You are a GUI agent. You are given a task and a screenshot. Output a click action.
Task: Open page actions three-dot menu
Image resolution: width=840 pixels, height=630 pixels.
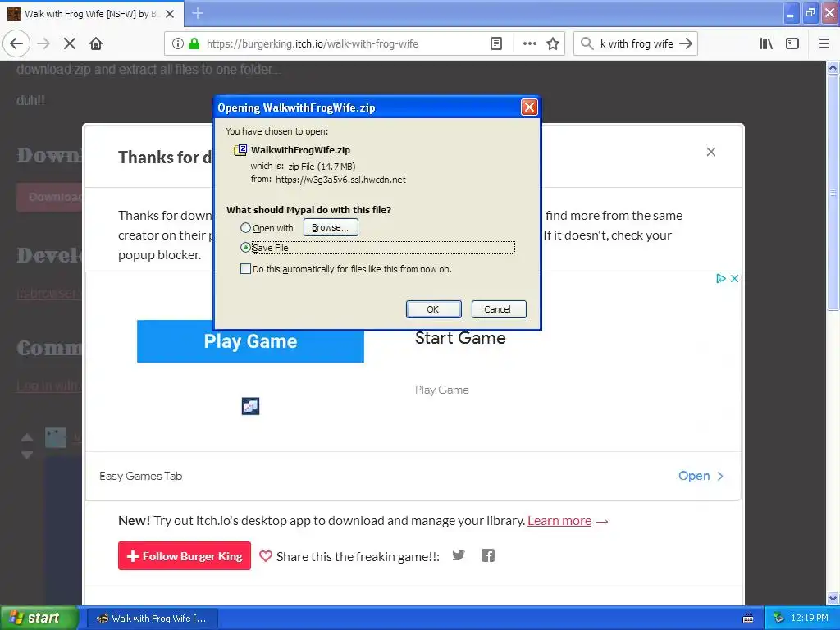point(529,43)
